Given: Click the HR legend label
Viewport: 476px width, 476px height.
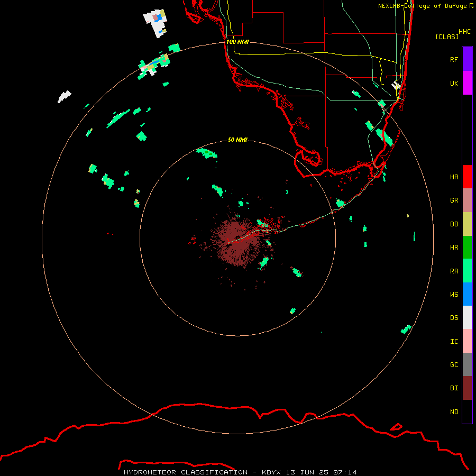Looking at the screenshot, I should pyautogui.click(x=454, y=247).
